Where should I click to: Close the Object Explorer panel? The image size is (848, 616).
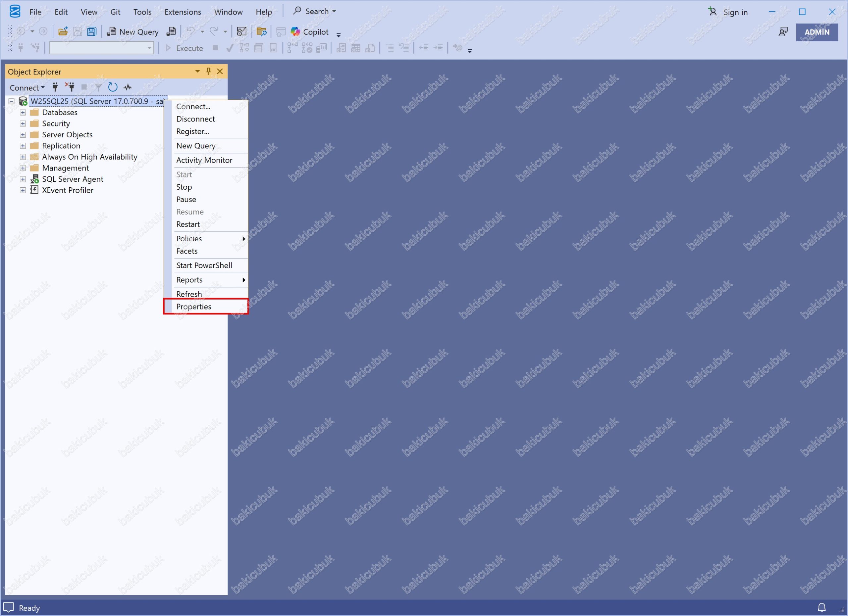pos(220,71)
